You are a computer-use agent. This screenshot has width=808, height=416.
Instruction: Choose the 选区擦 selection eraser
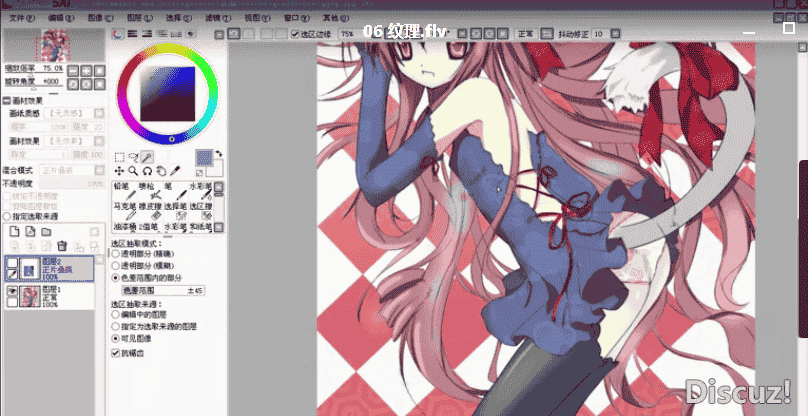tap(201, 211)
